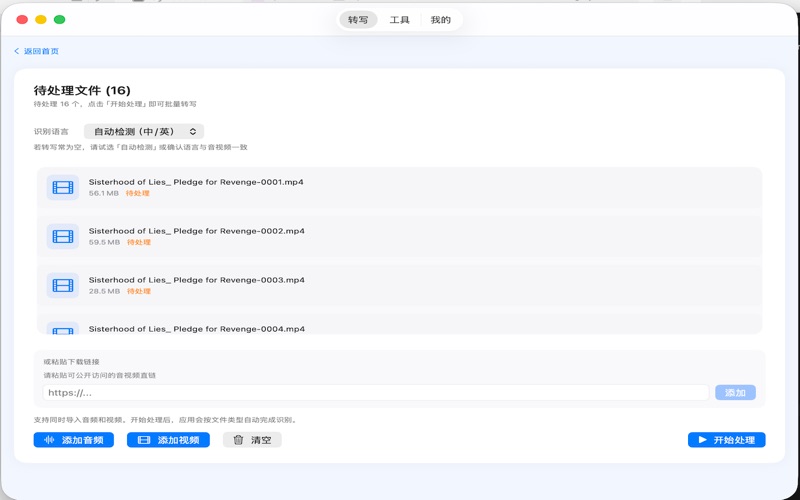Click the 56.1 MB file size

tap(104, 193)
